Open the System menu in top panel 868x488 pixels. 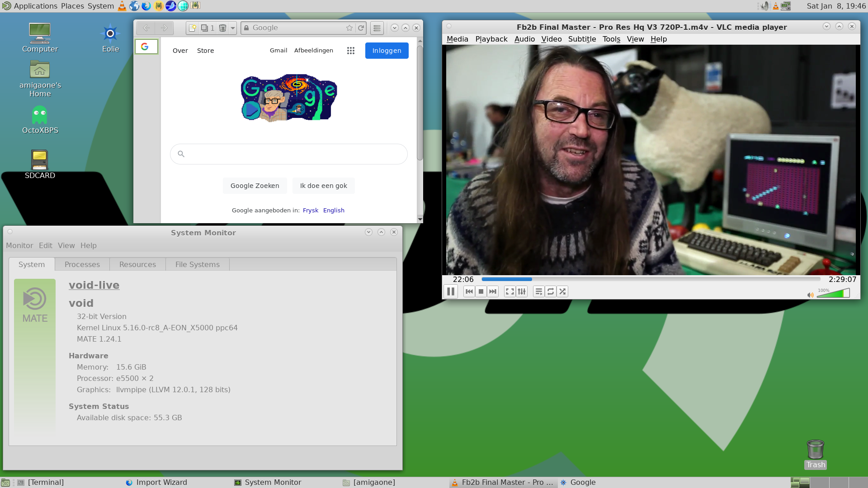tap(101, 6)
